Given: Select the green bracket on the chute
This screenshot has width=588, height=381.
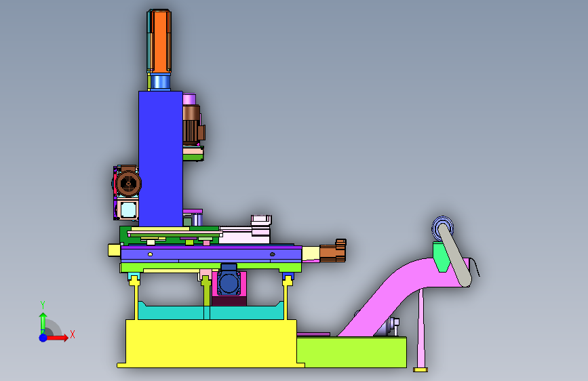Looking at the screenshot, I should pyautogui.click(x=441, y=257).
